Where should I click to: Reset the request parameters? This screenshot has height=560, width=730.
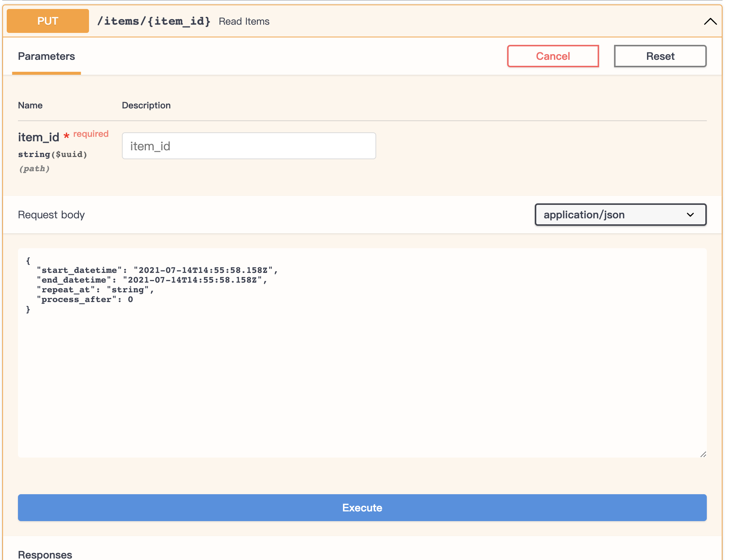[x=660, y=56]
